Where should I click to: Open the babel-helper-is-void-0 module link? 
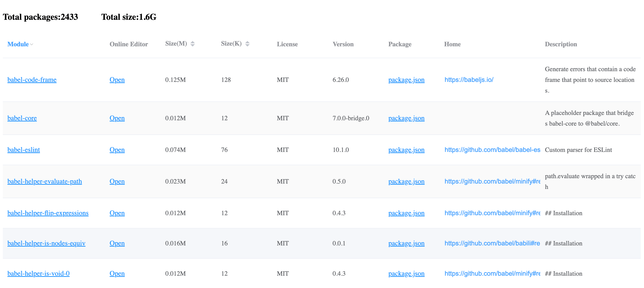(39, 274)
